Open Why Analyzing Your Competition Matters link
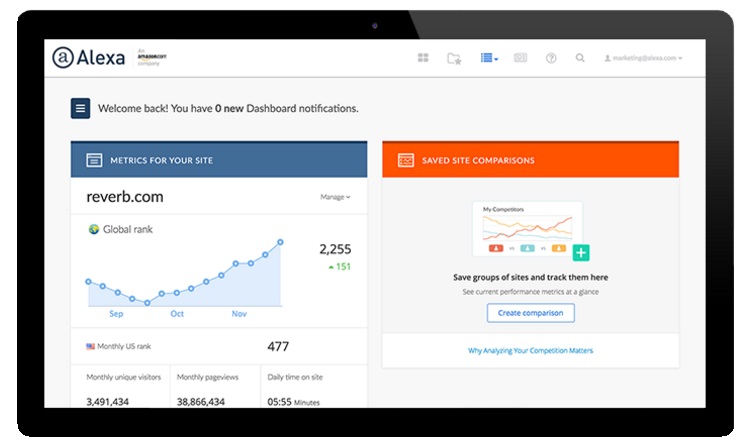This screenshot has width=751, height=448. [531, 351]
